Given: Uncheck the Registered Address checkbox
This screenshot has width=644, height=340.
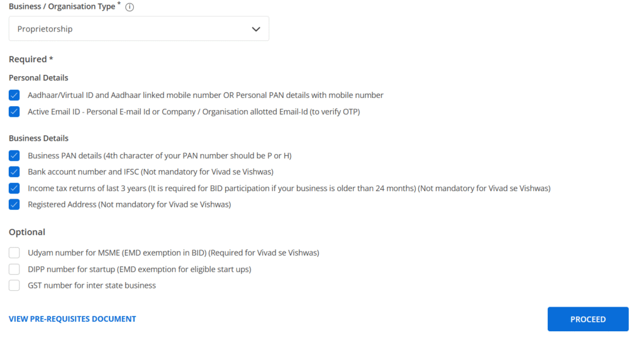Looking at the screenshot, I should coord(14,204).
